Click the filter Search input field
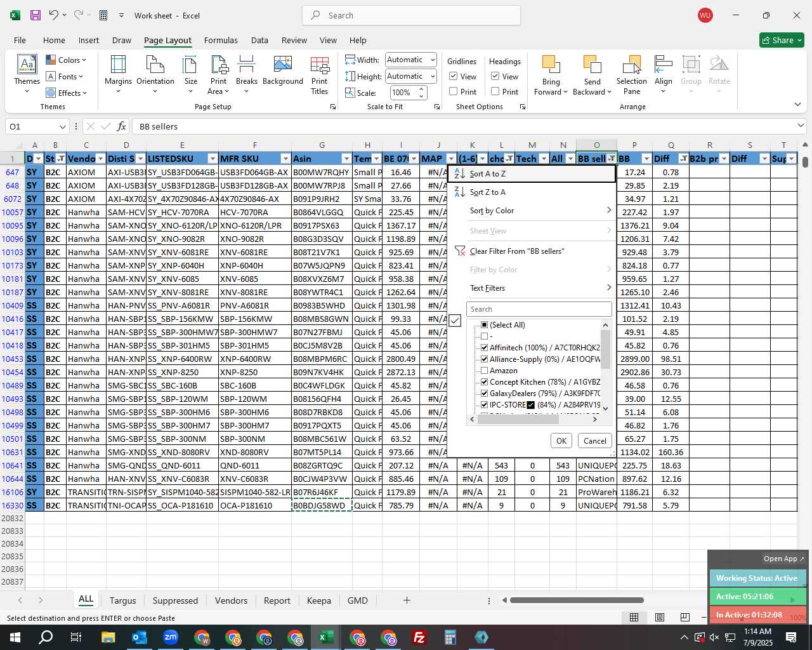The width and height of the screenshot is (812, 650). (539, 309)
